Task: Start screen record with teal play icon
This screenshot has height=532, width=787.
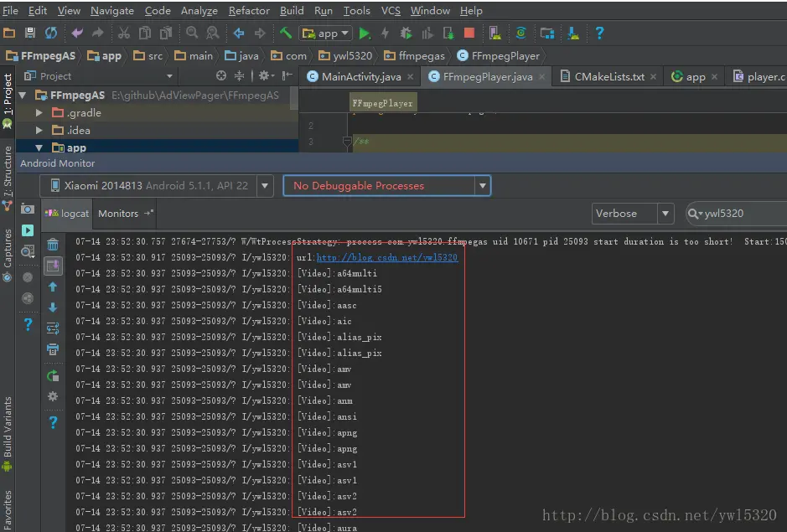Action: pyautogui.click(x=28, y=230)
